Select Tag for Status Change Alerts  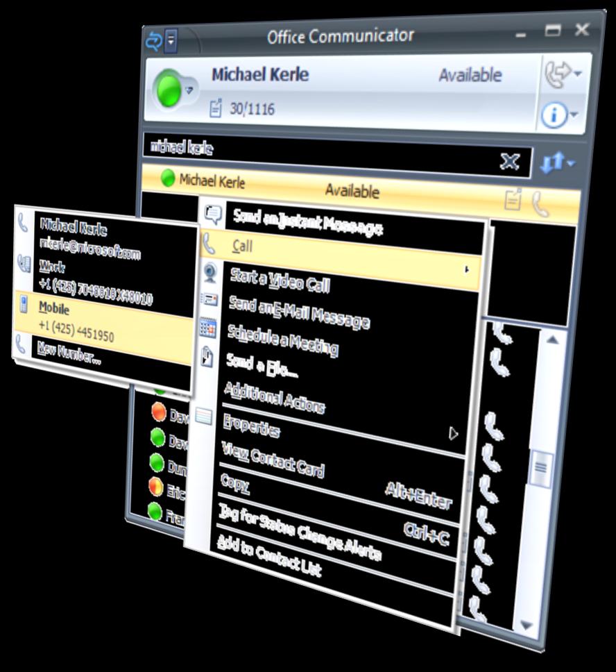[x=299, y=532]
